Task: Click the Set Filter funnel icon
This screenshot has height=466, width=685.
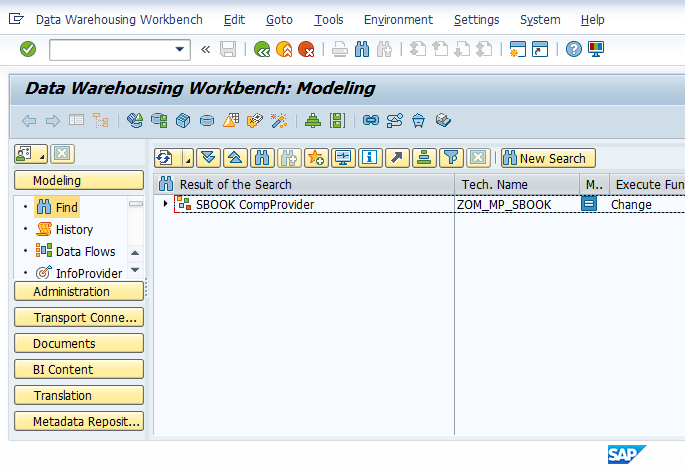Action: tap(451, 158)
